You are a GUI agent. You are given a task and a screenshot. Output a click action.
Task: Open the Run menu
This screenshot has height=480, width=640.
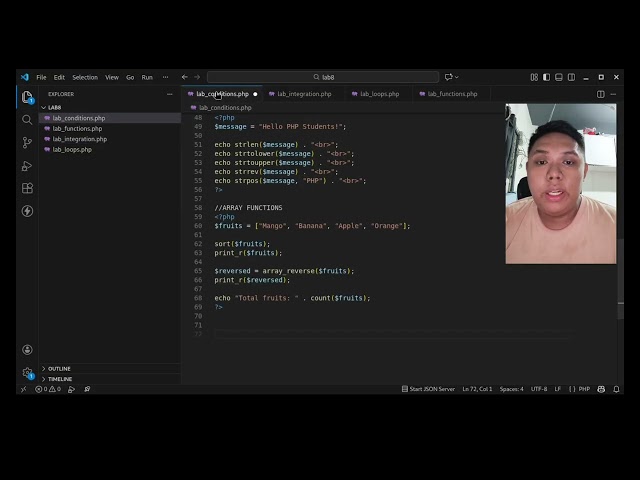pyautogui.click(x=147, y=77)
